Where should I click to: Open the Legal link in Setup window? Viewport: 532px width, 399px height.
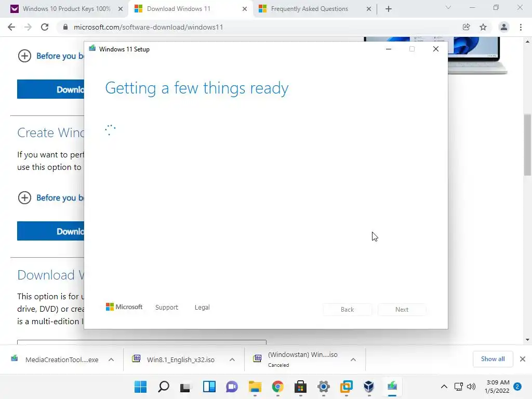(x=202, y=308)
